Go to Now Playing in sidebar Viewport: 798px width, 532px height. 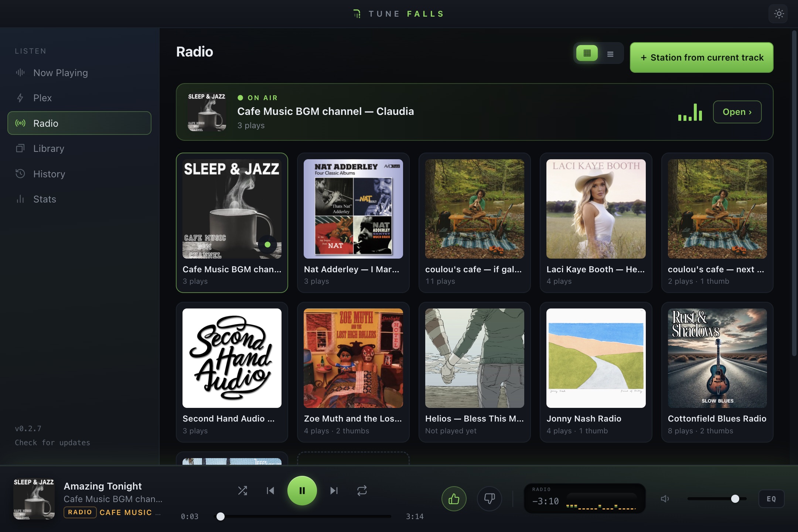pyautogui.click(x=79, y=73)
